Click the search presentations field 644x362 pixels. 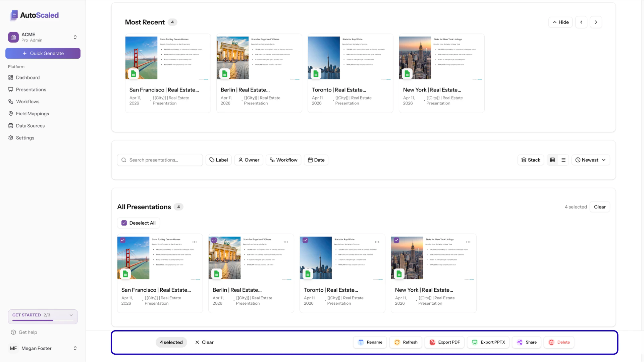pos(160,160)
